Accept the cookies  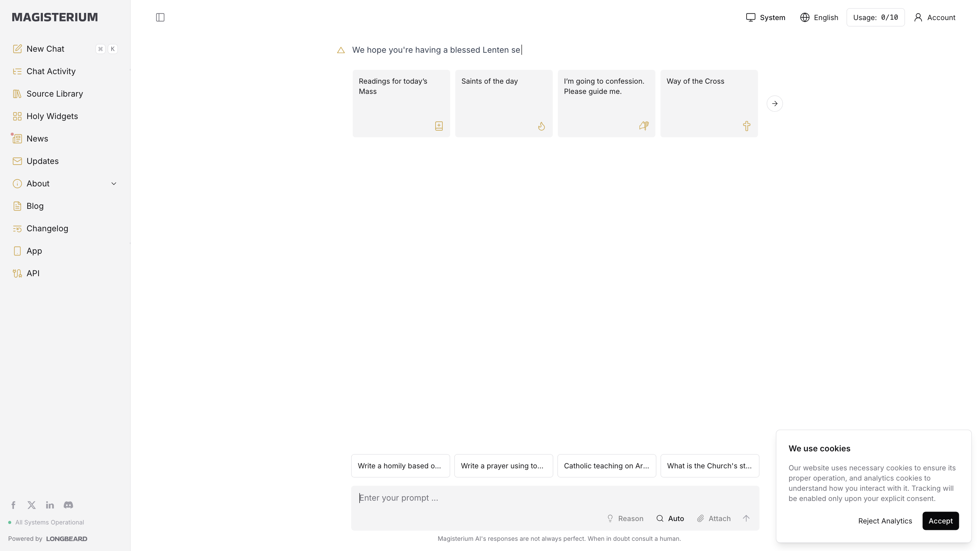(x=941, y=521)
